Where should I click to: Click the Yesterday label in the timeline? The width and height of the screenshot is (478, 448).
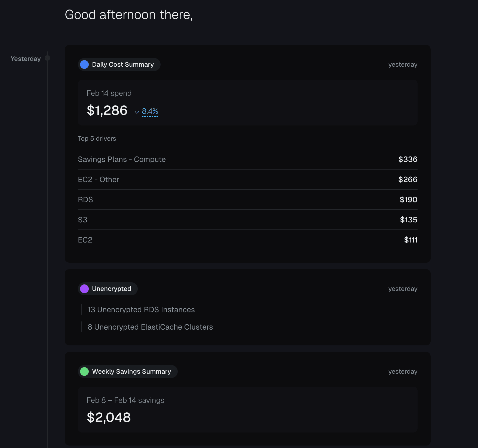[26, 59]
